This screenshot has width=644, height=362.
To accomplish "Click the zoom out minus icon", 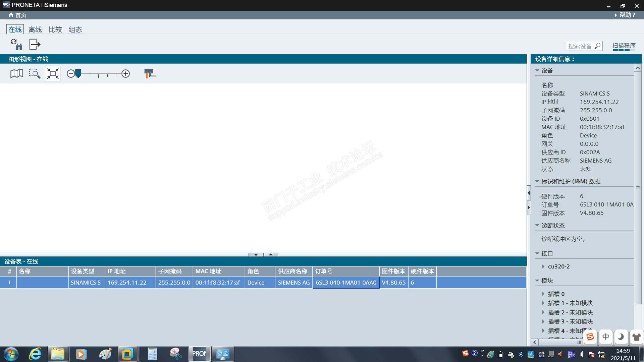I will click(70, 74).
